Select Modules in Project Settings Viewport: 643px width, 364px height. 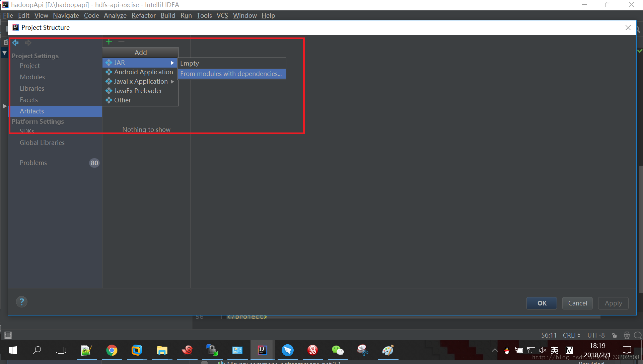click(x=32, y=77)
